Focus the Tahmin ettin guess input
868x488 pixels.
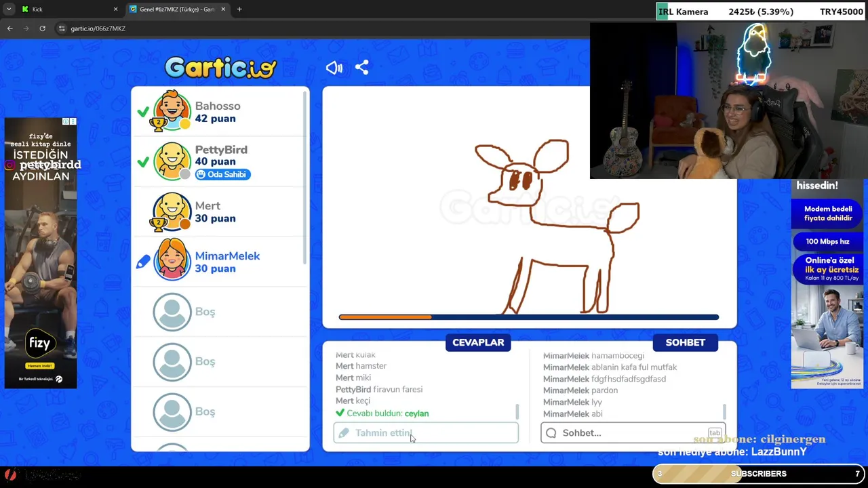(x=426, y=432)
